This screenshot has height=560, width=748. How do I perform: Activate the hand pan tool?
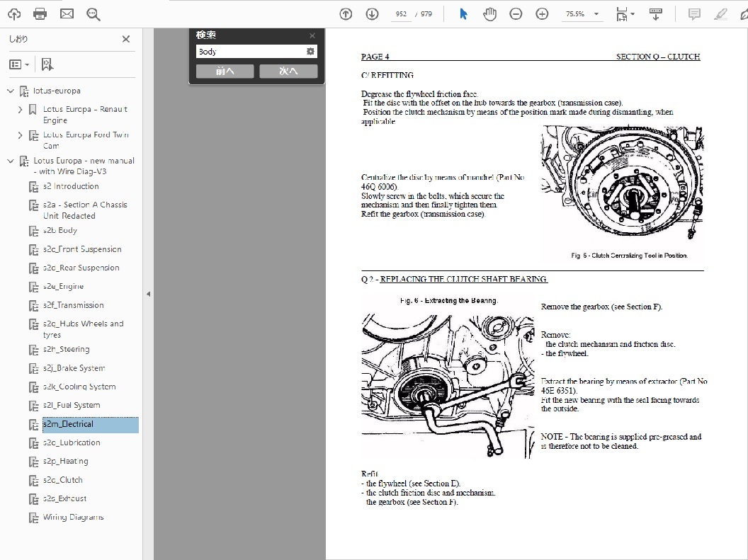pos(489,14)
